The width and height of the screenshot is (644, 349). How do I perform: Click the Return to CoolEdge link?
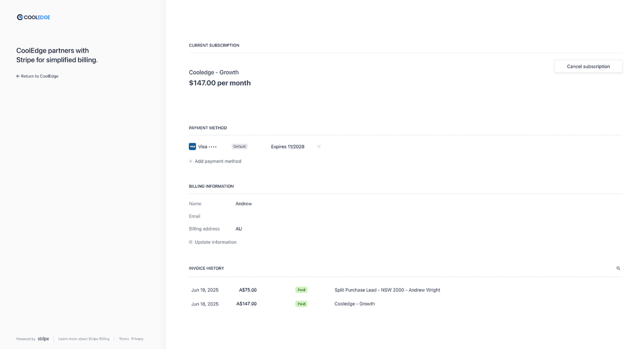click(x=39, y=76)
